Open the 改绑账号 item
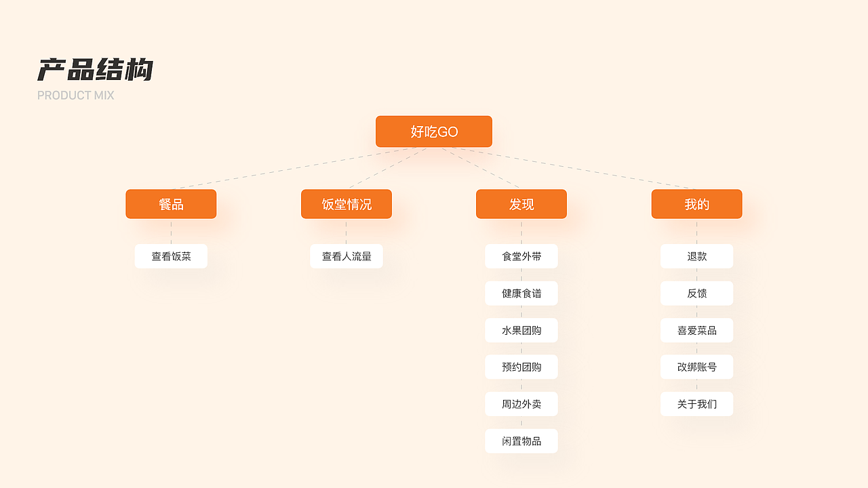 pyautogui.click(x=697, y=367)
